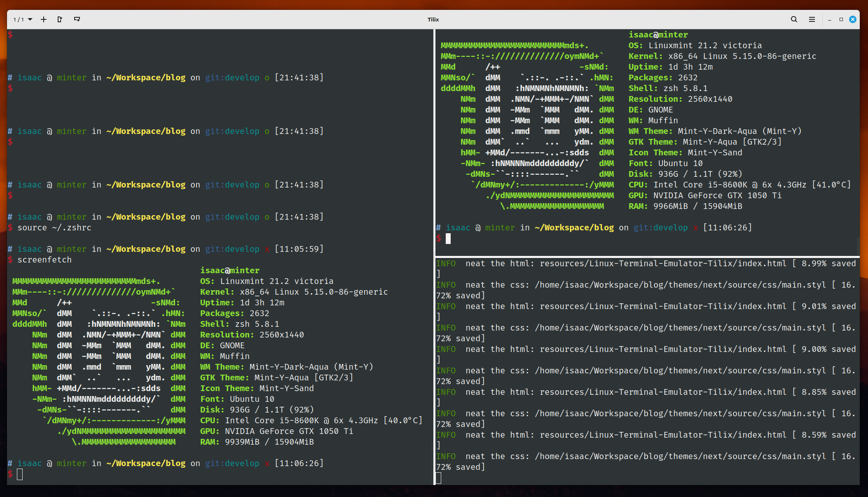Maximize the Tilix window
Screen dimensions: 868x497
841,19
